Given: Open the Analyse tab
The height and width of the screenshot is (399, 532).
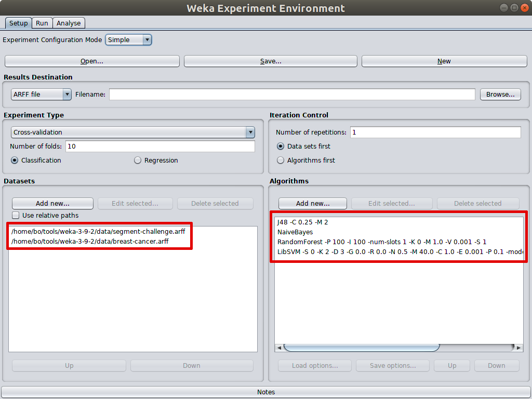Looking at the screenshot, I should pos(69,23).
